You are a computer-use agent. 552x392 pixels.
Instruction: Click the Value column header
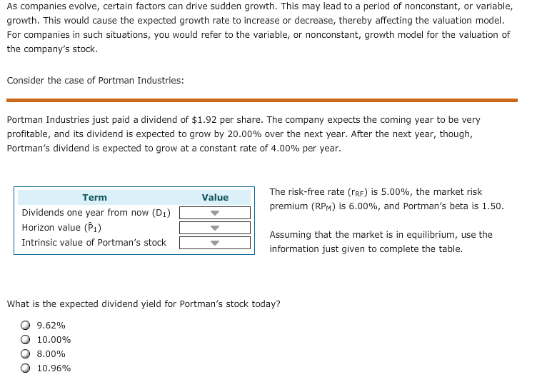215,197
